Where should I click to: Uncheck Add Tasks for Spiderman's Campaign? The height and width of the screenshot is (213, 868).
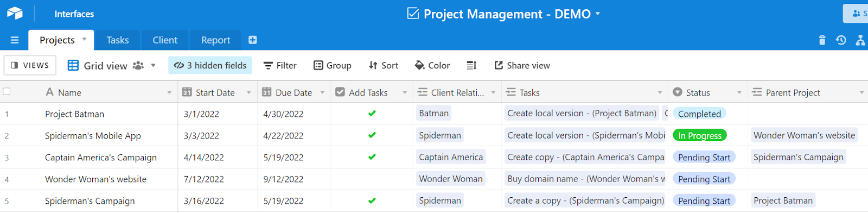click(x=372, y=201)
